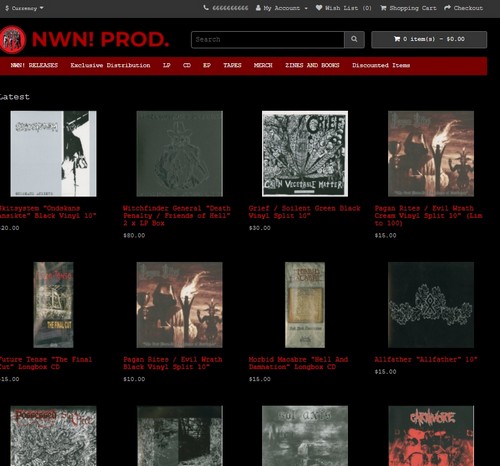500x466 pixels.
Task: Click the Checkout arrow icon
Action: coord(447,8)
